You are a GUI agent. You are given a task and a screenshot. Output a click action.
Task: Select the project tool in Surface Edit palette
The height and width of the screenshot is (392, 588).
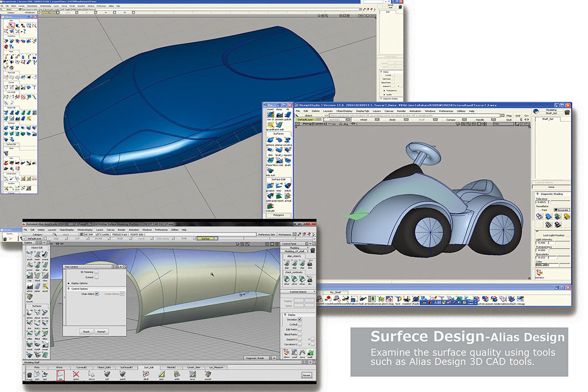coord(269,187)
